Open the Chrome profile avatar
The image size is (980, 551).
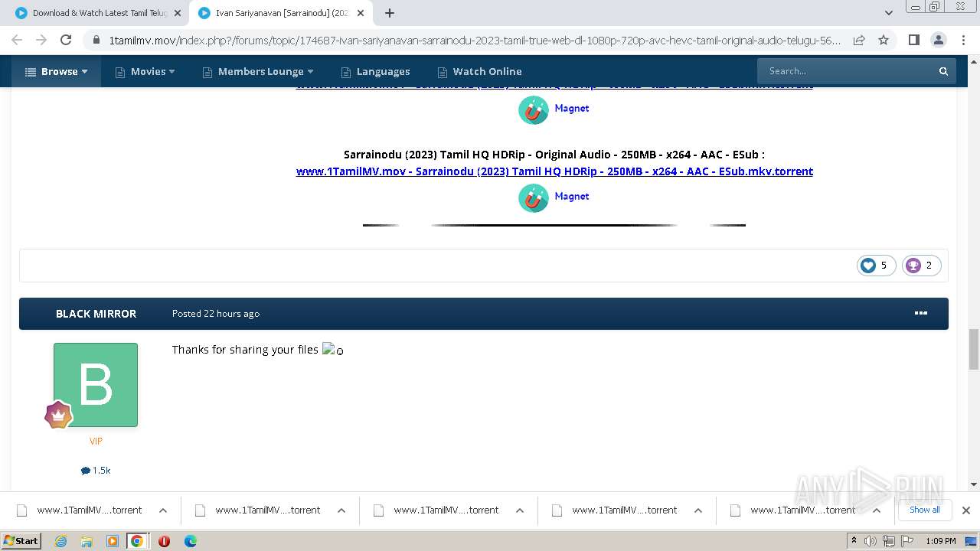[938, 40]
